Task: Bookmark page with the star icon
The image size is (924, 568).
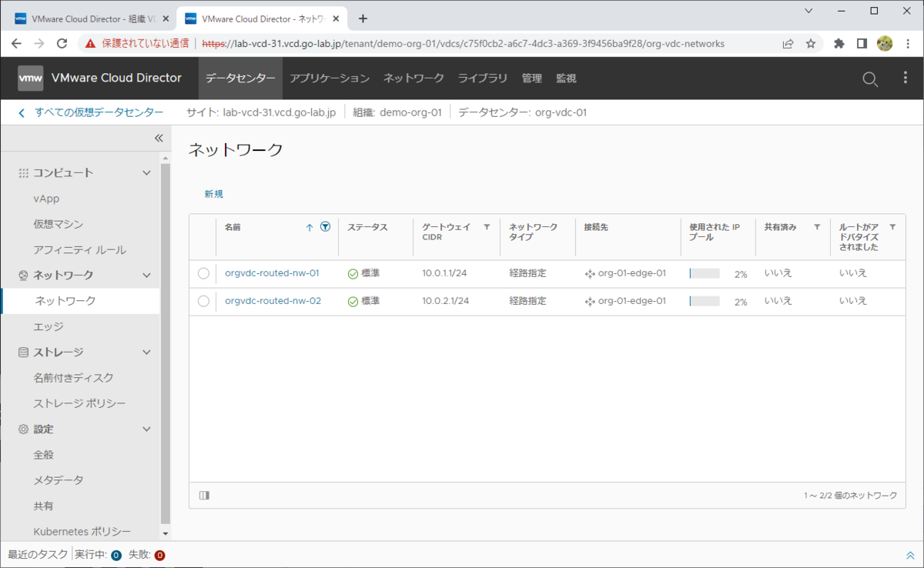Action: (811, 44)
